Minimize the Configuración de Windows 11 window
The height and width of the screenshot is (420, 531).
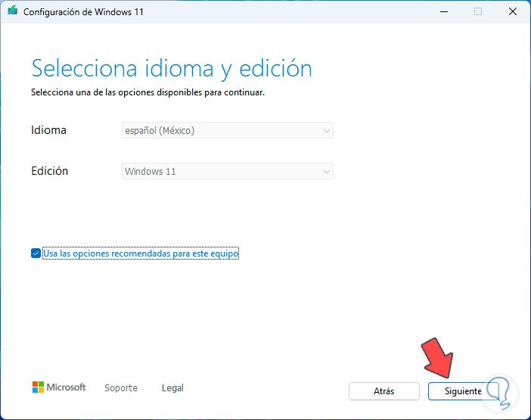(x=444, y=11)
